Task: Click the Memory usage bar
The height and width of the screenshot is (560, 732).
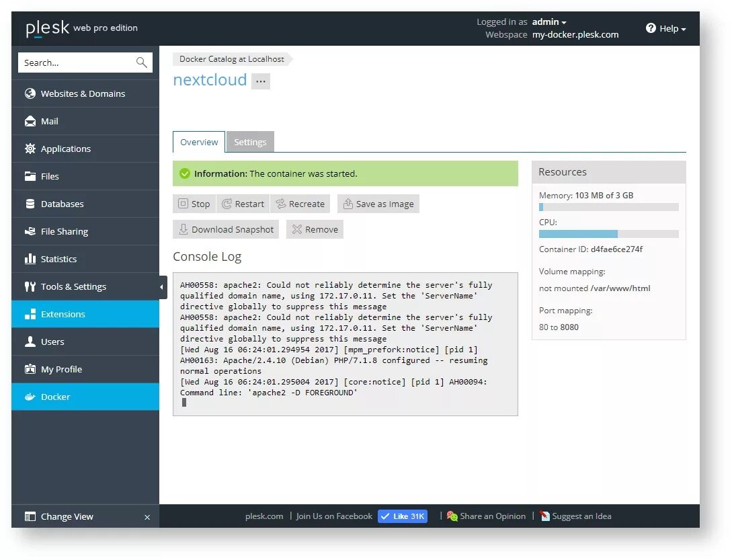Action: pyautogui.click(x=609, y=207)
